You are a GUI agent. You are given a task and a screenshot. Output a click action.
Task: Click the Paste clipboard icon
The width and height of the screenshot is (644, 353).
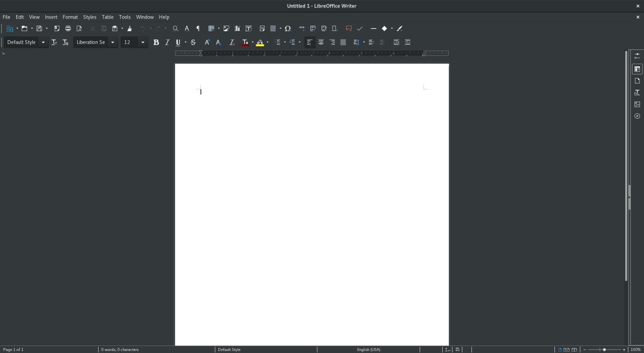[x=115, y=29]
